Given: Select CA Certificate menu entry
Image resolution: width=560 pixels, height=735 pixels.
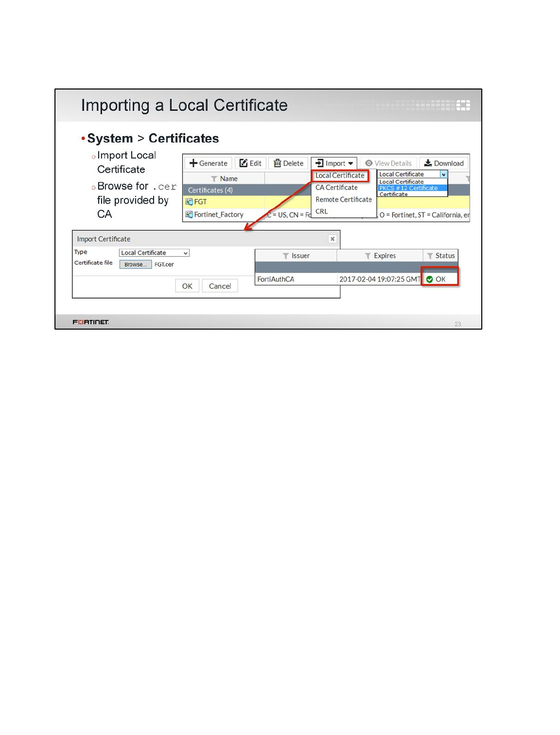Looking at the screenshot, I should click(336, 188).
